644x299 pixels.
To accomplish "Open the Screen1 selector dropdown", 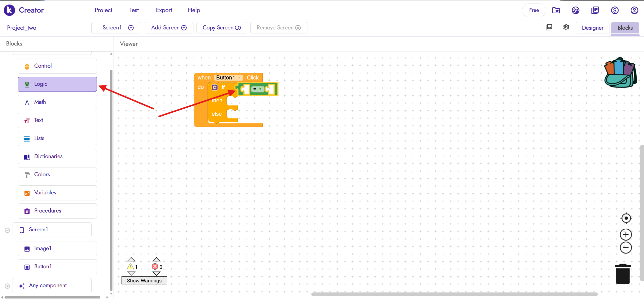I will 116,28.
